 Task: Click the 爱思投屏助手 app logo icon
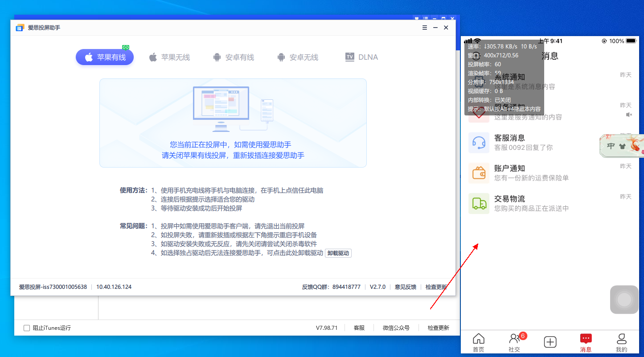(20, 28)
